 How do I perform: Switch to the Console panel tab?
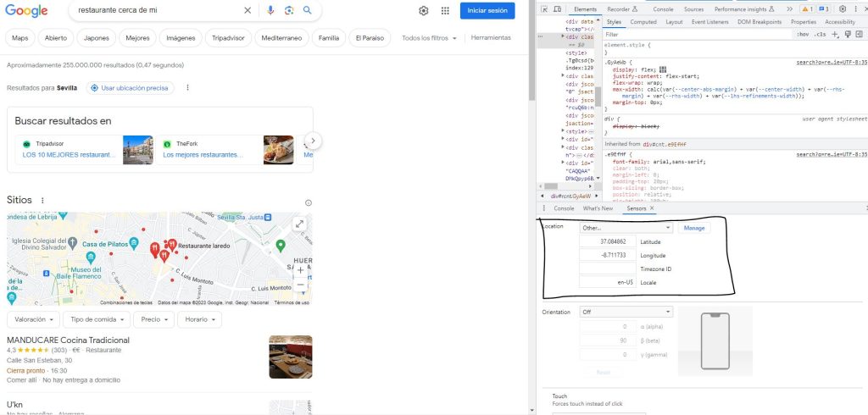(663, 8)
